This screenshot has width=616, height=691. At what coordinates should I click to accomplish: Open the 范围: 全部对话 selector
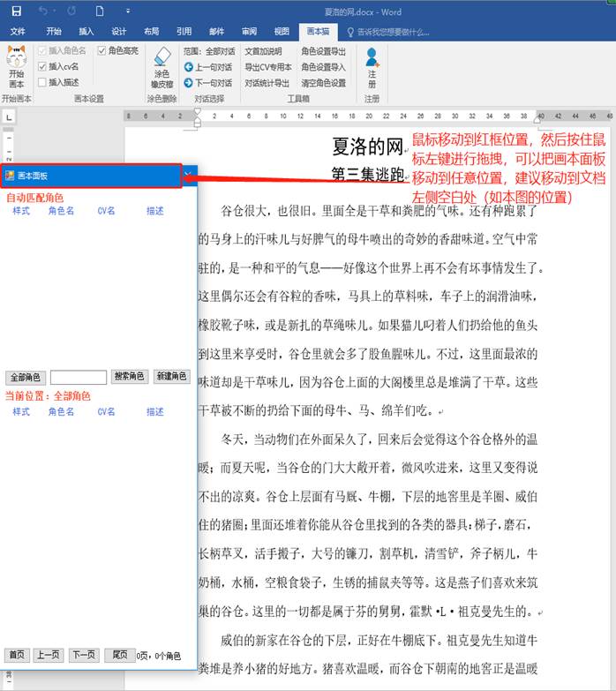pyautogui.click(x=209, y=51)
